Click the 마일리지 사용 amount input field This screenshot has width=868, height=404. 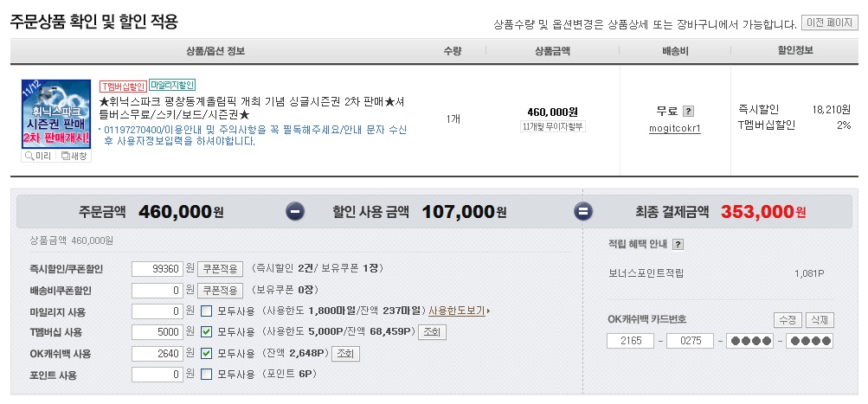(x=158, y=311)
